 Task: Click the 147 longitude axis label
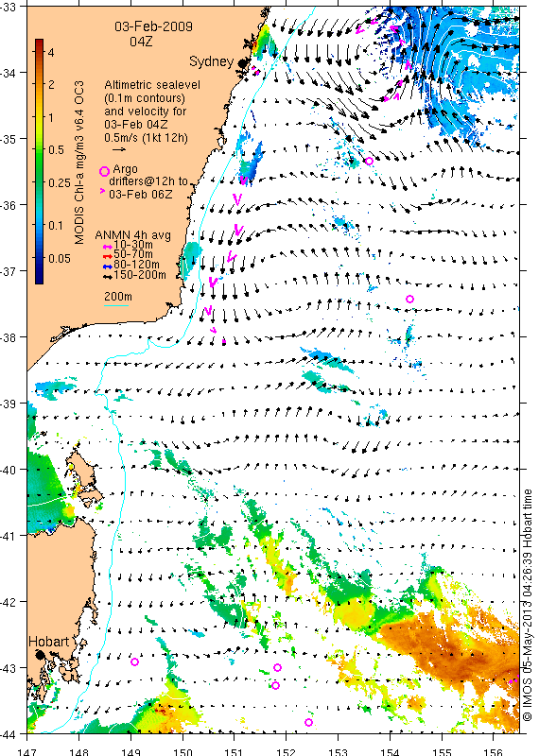pos(26,751)
